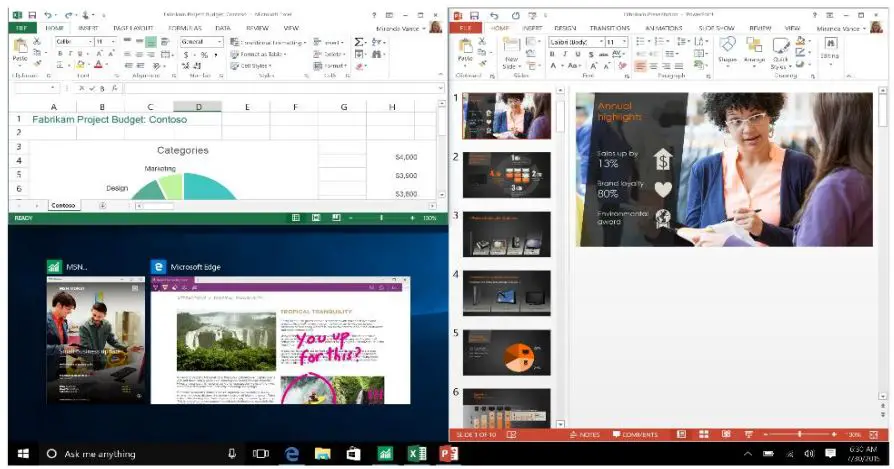894x469 pixels.
Task: Open the Design tab in PowerPoint
Action: pos(564,28)
